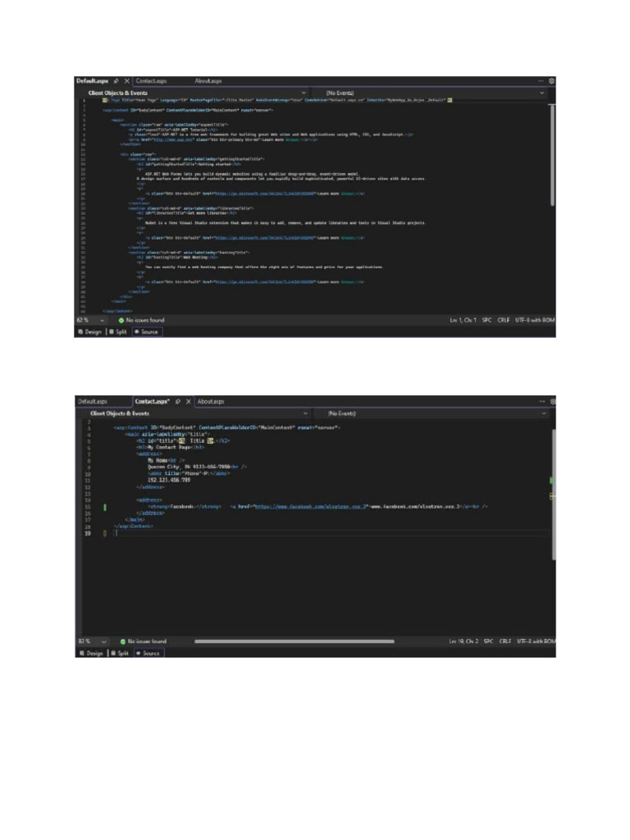The height and width of the screenshot is (840, 630).
Task: Click the CRLF line ending in the top editor
Action: [504, 321]
